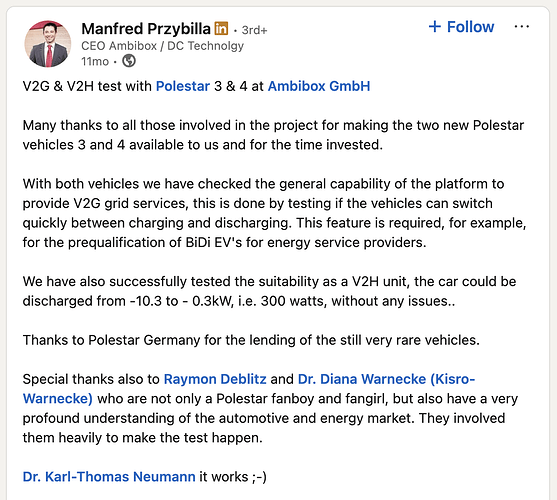Click the paragraph starting 'With both vehicles'
The image size is (557, 500).
[x=274, y=213]
